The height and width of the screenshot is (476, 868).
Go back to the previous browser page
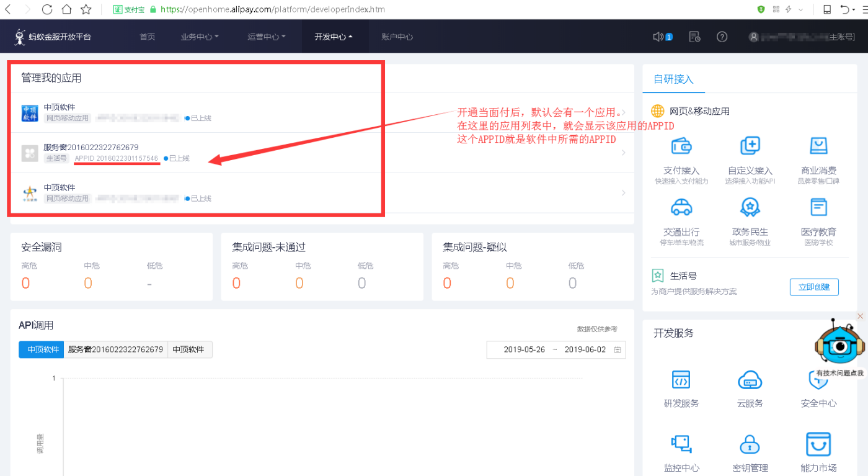8,9
